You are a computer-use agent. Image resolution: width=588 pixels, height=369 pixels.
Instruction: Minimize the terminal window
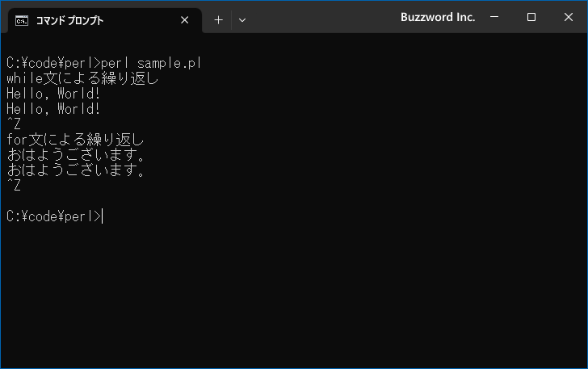point(494,17)
